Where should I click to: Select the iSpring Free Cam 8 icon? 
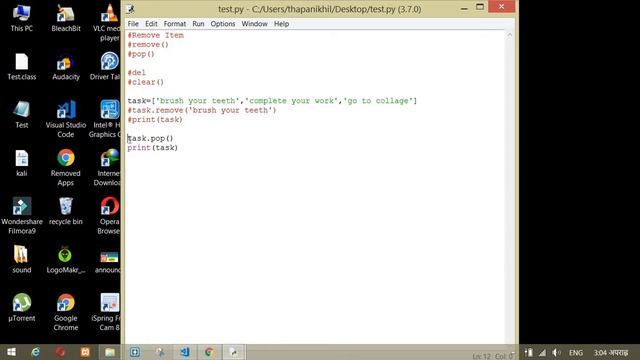point(106,313)
